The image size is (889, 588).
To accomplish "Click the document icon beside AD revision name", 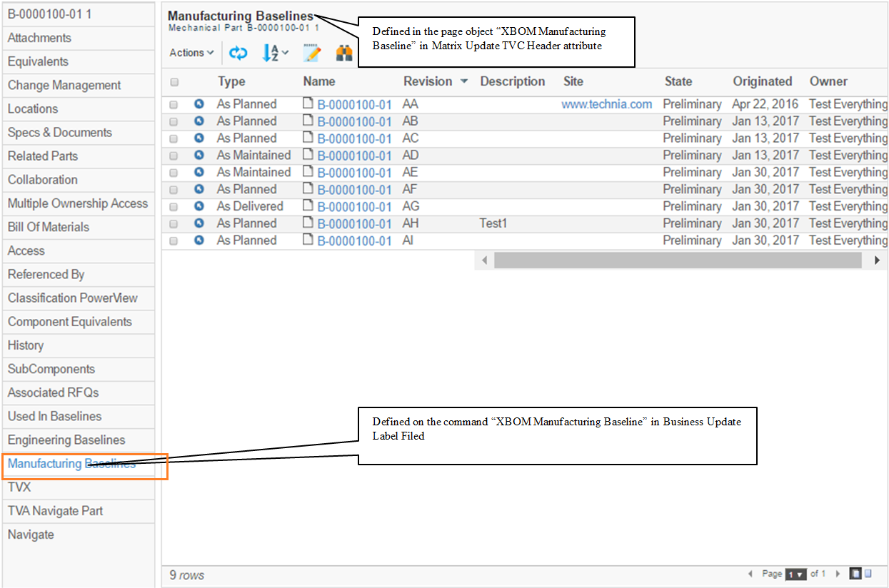I will [x=308, y=155].
